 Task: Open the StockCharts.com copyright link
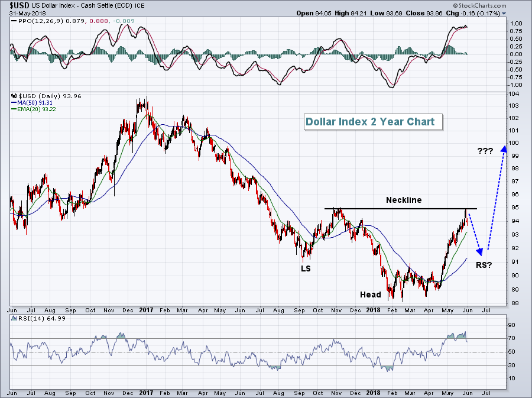pyautogui.click(x=480, y=5)
